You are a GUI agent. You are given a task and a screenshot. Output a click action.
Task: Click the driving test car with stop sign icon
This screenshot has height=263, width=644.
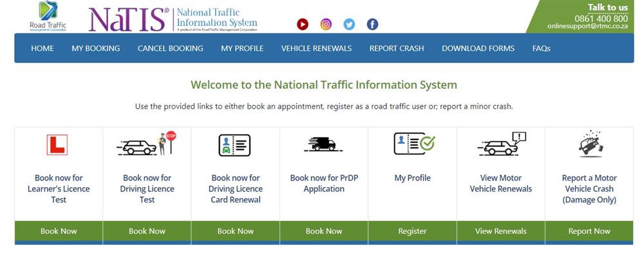coord(147,143)
